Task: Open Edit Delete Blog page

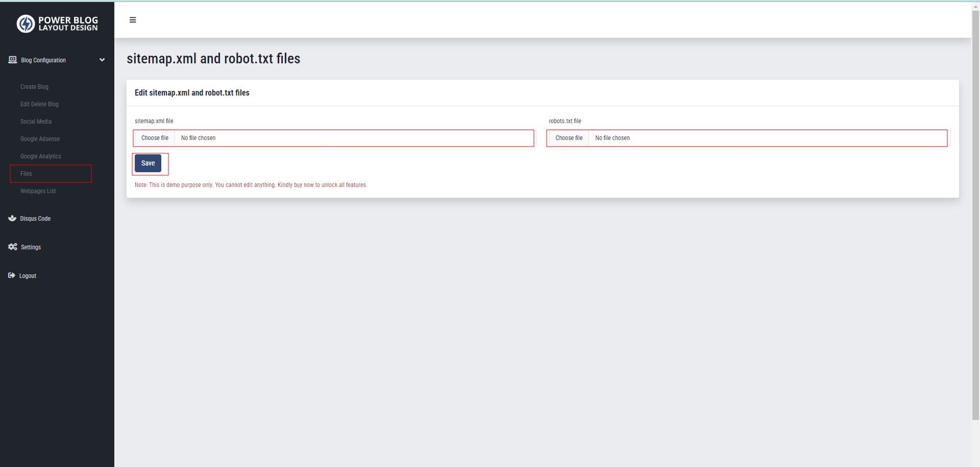Action: tap(39, 104)
